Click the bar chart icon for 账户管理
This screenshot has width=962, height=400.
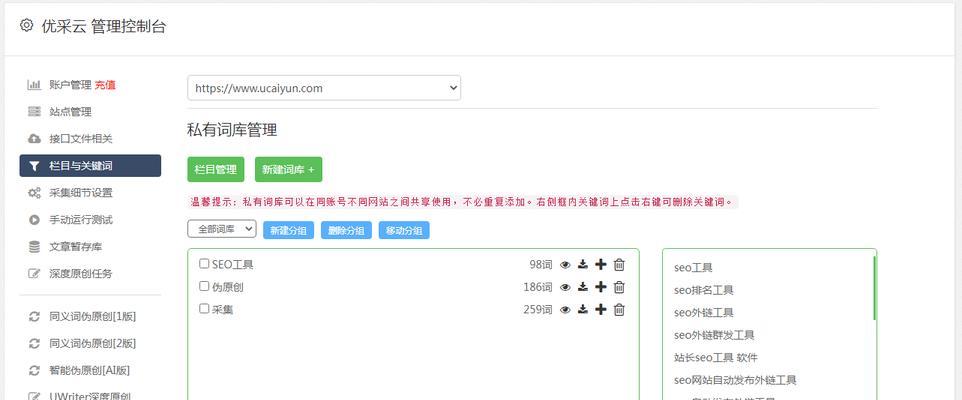click(x=34, y=85)
